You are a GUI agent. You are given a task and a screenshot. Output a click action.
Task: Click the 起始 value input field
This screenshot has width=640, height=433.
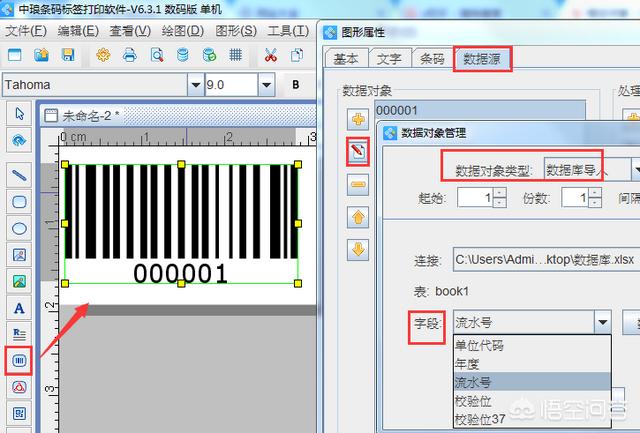(x=475, y=198)
